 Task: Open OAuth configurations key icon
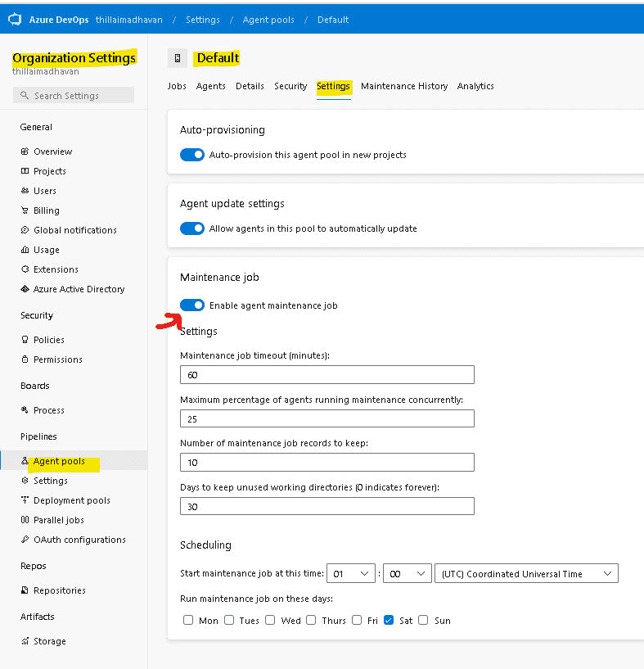point(25,540)
